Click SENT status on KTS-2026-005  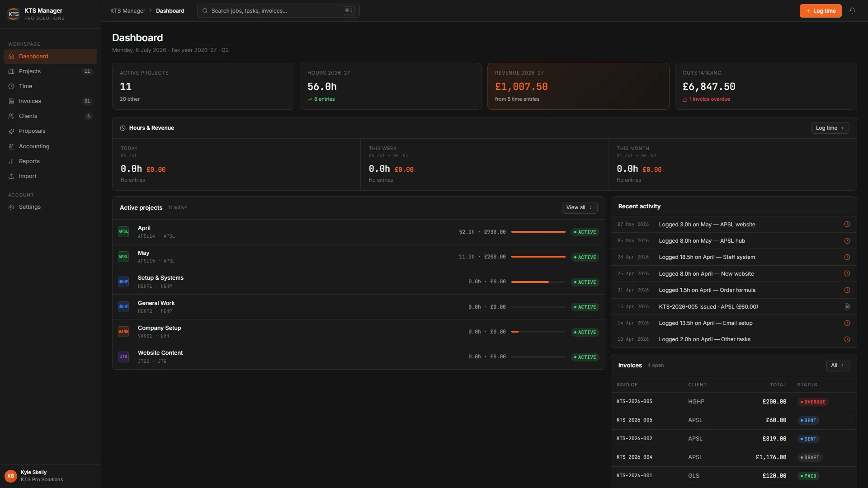[808, 420]
